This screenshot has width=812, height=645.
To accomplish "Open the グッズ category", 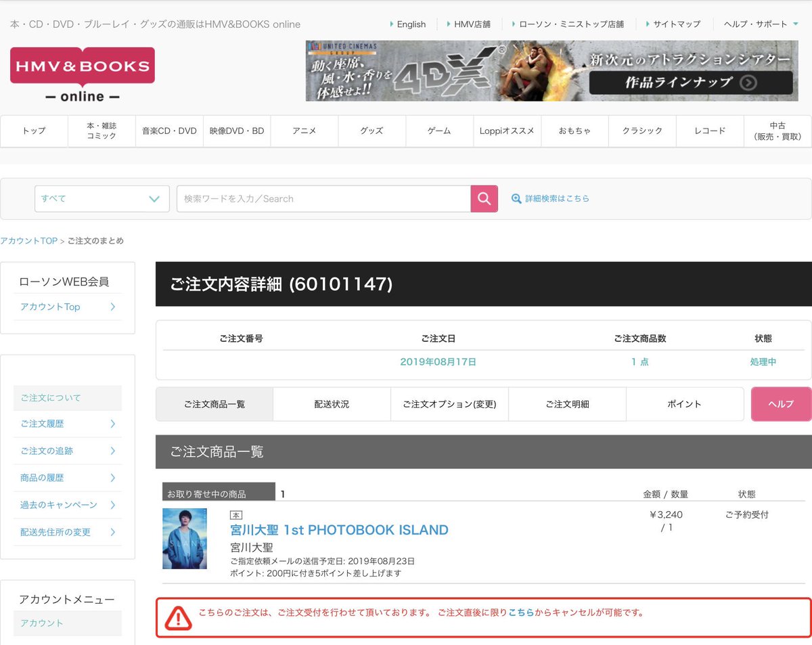I will point(371,131).
